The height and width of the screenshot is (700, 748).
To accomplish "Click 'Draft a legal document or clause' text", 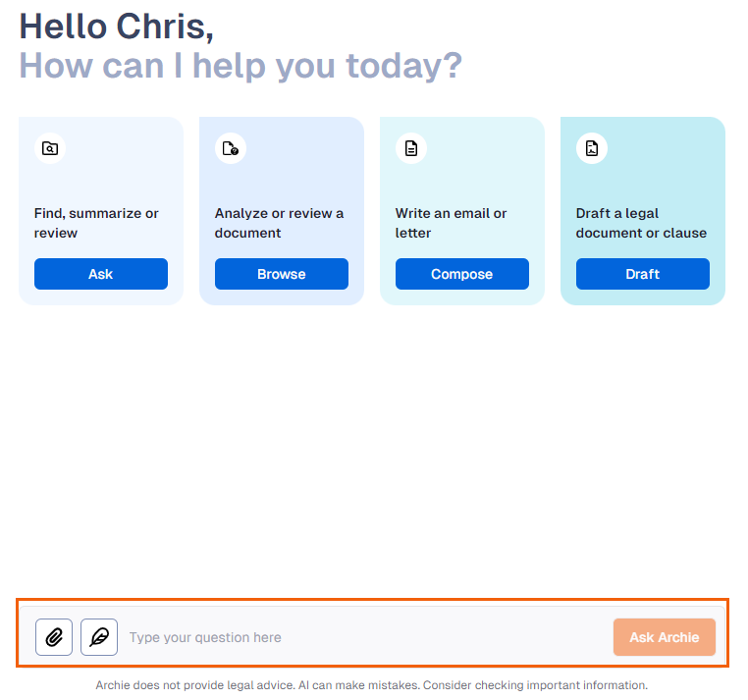I will [x=642, y=223].
